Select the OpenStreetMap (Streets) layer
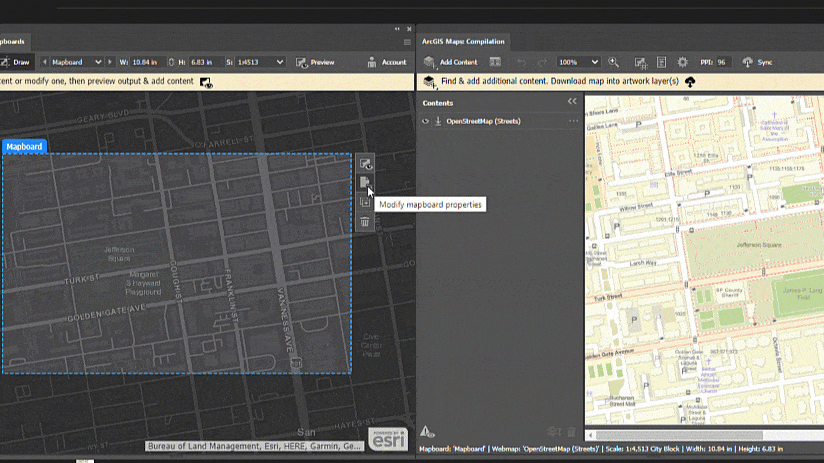The width and height of the screenshot is (824, 463). tap(483, 121)
